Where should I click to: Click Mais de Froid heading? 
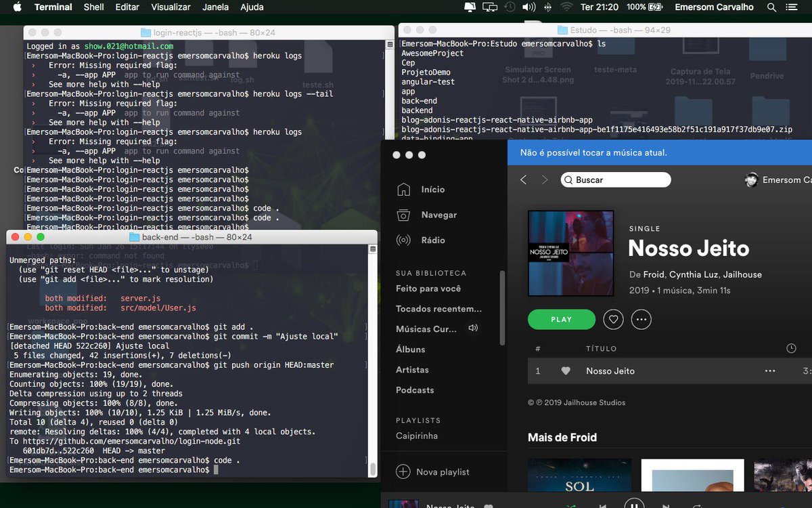(x=562, y=438)
